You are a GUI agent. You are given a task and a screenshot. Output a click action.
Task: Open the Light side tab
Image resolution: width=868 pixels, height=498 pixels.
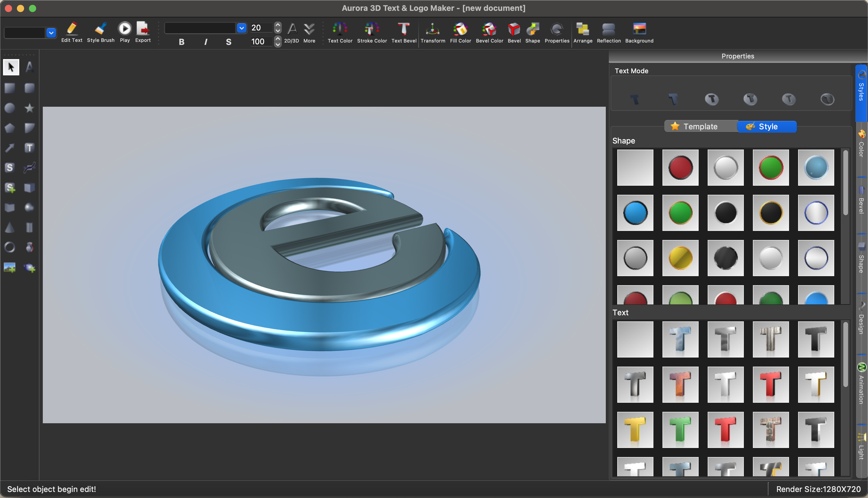pos(861,446)
